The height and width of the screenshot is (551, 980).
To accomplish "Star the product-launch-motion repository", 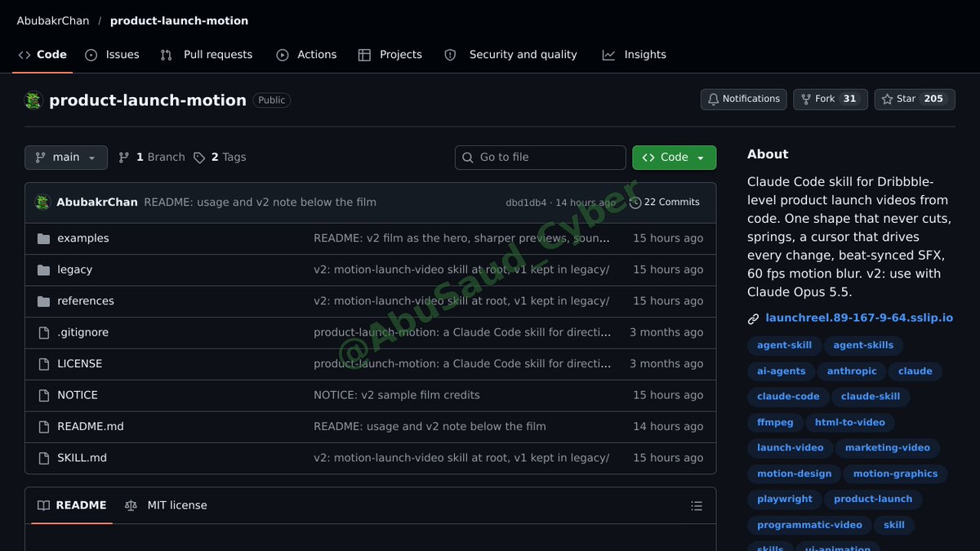I will [915, 99].
